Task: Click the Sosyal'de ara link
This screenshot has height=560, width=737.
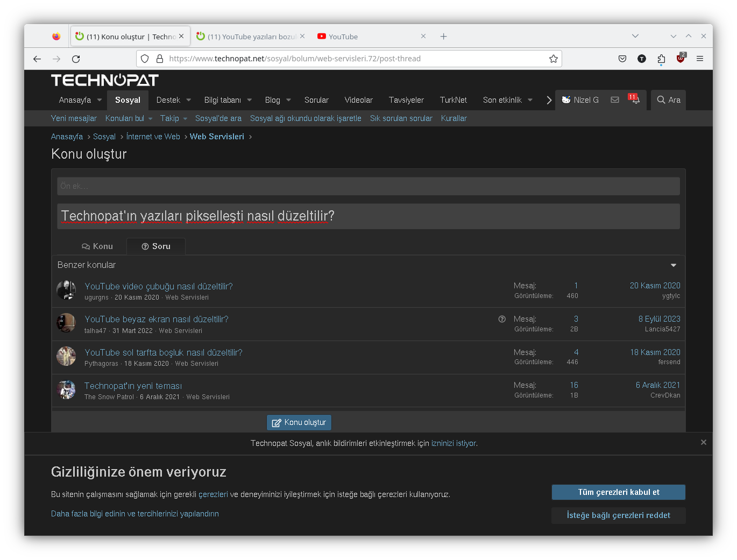Action: (x=218, y=118)
